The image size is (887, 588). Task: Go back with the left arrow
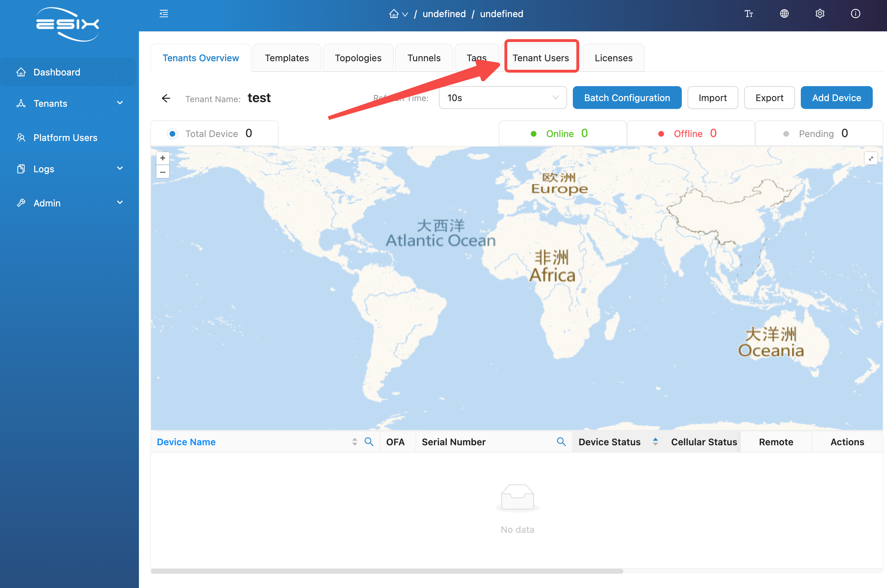click(166, 98)
